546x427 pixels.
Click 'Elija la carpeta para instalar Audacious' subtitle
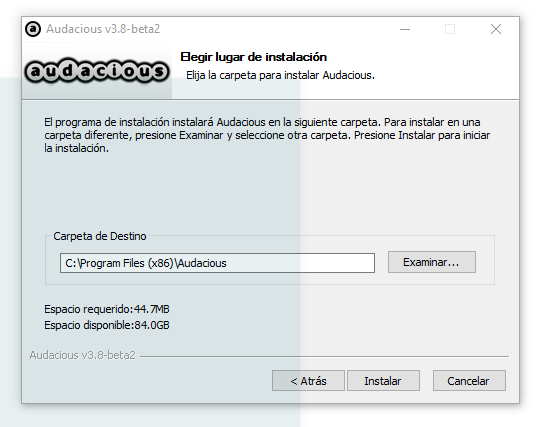click(x=280, y=75)
